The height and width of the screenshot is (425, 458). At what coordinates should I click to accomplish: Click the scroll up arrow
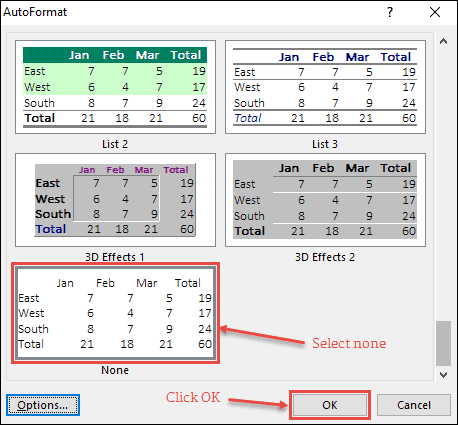click(x=443, y=42)
